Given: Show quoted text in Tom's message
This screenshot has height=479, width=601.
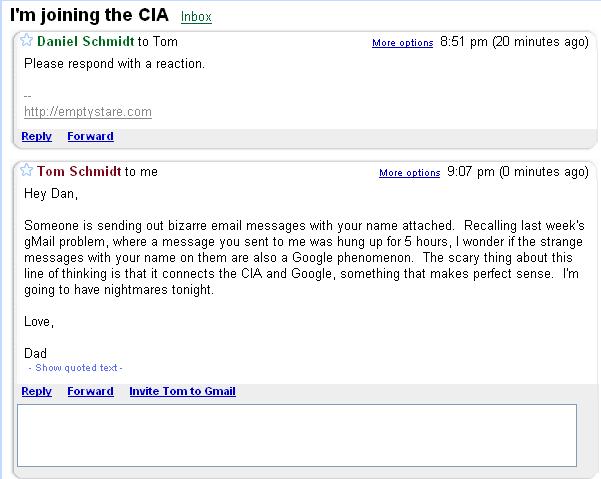Looking at the screenshot, I should [x=76, y=368].
